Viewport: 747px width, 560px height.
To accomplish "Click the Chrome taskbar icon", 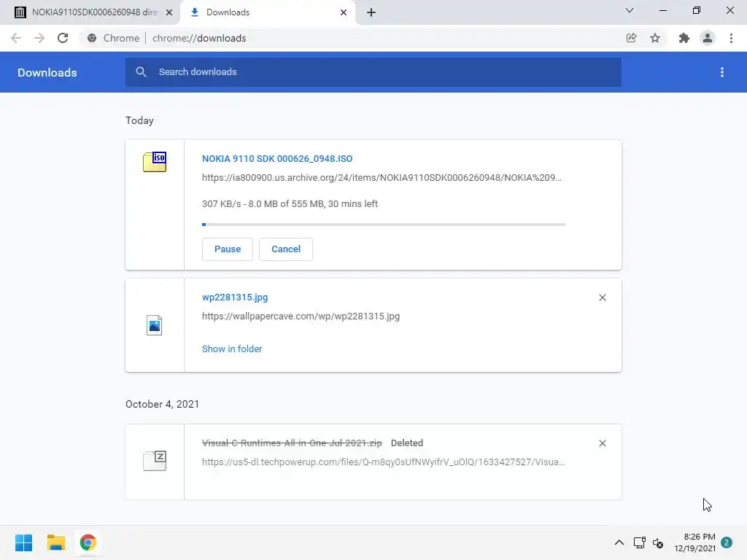I will (x=88, y=542).
